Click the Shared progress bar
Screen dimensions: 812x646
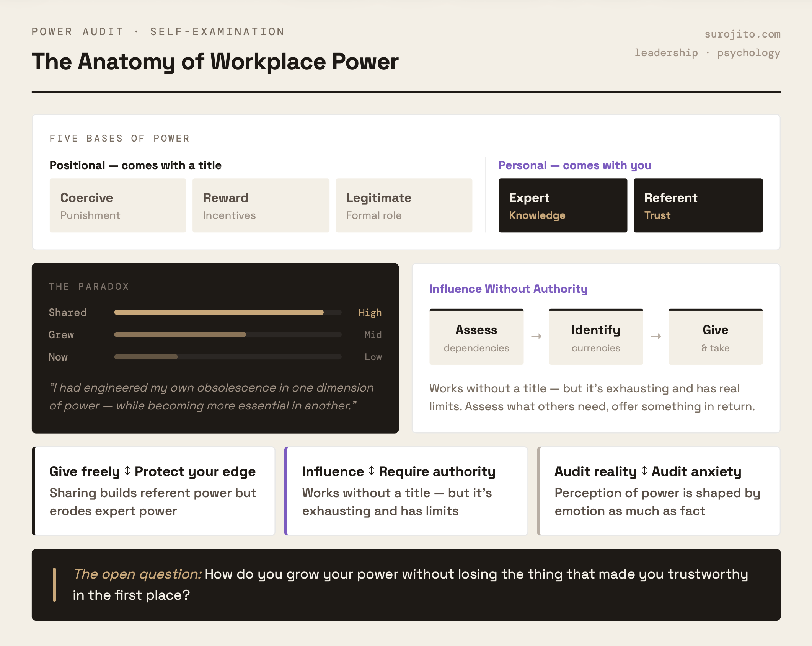click(x=228, y=312)
